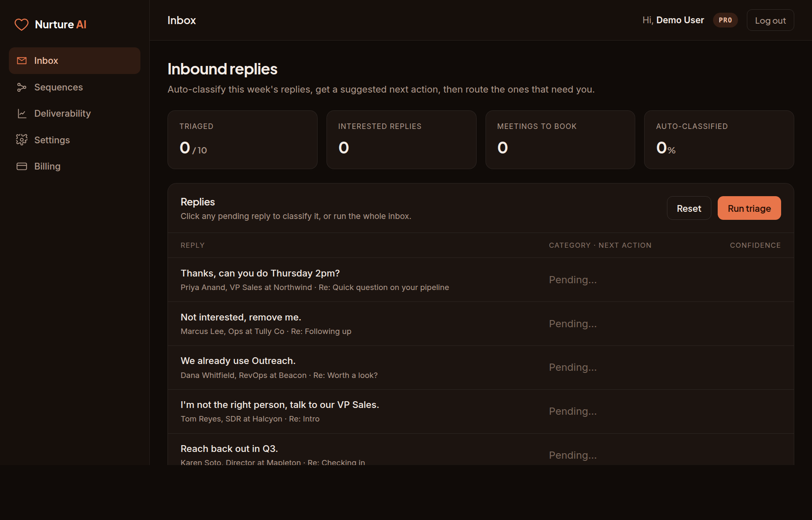Click the Sequences branch icon
Screen dimensions: 812x520
point(22,87)
